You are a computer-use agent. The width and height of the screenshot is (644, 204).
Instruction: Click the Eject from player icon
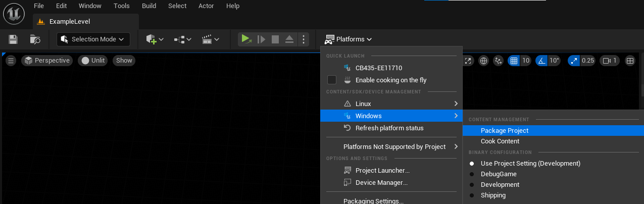(289, 39)
